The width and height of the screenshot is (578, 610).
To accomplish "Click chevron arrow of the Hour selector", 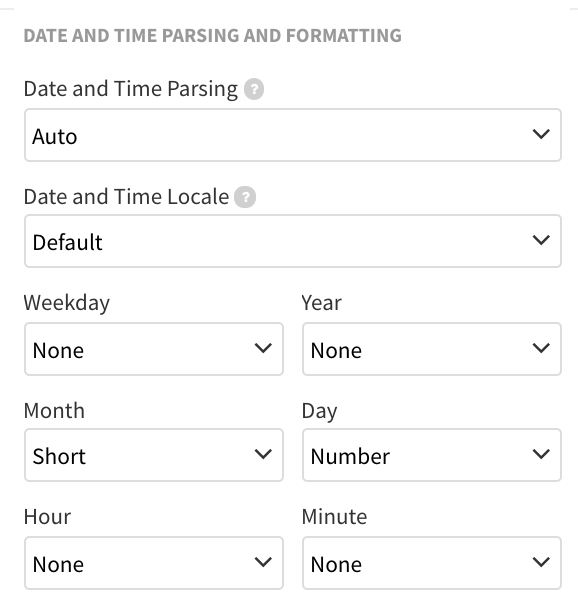I will [263, 562].
